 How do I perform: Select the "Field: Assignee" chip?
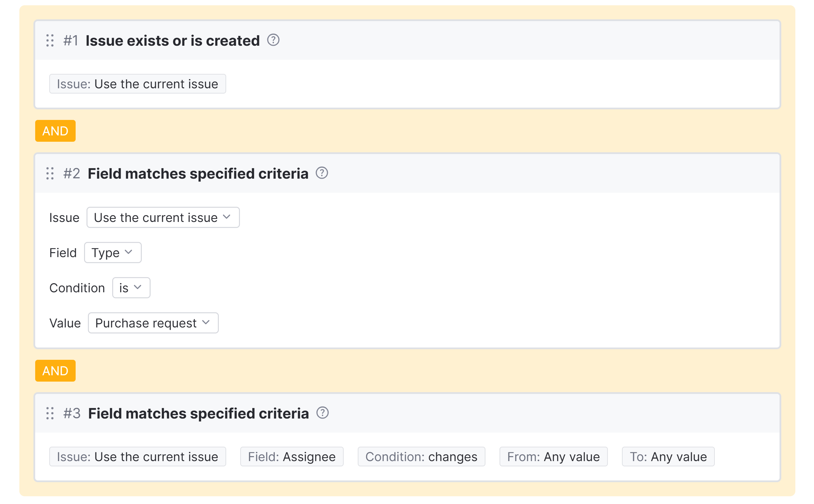[292, 456]
